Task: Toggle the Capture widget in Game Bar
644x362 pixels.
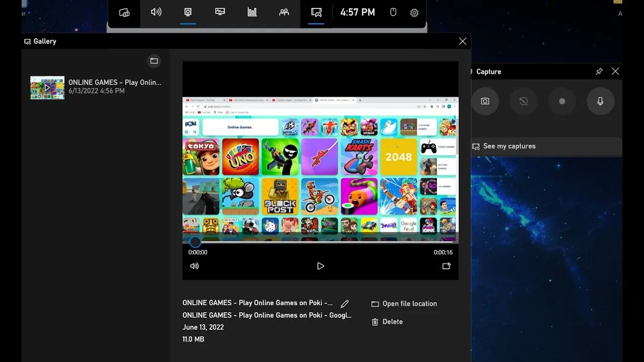Action: 188,12
